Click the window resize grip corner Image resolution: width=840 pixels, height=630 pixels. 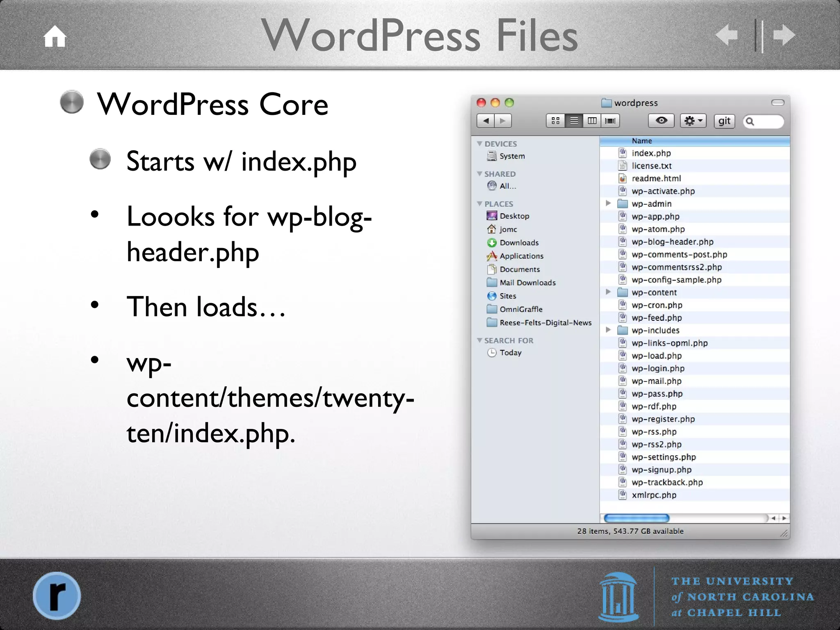(x=784, y=533)
